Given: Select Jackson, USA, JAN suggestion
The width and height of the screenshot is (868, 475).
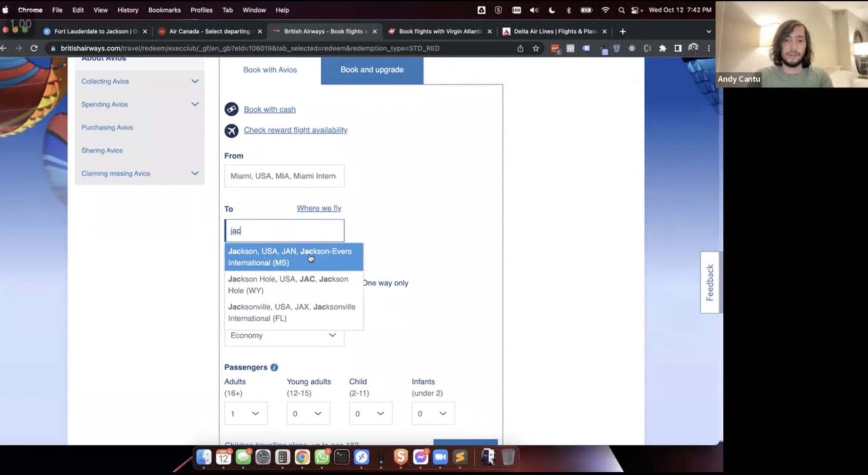Looking at the screenshot, I should (294, 257).
